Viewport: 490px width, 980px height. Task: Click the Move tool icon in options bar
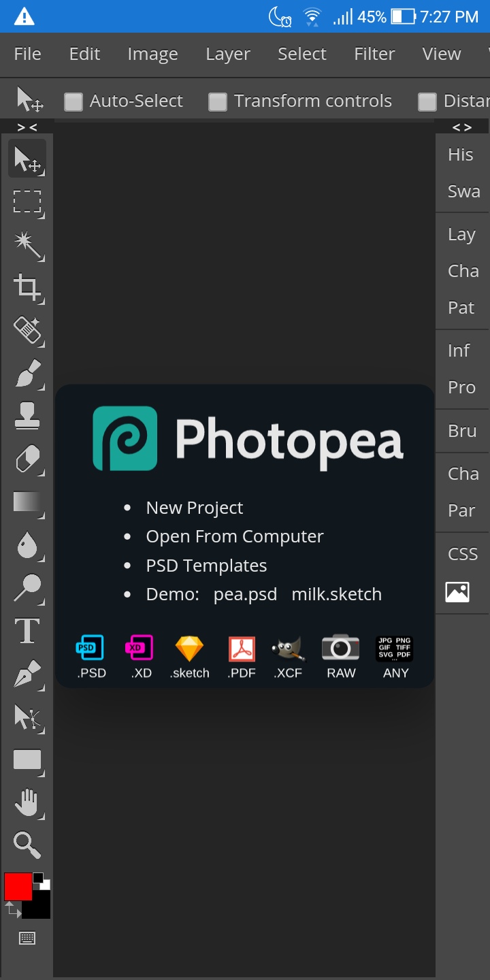tap(30, 100)
